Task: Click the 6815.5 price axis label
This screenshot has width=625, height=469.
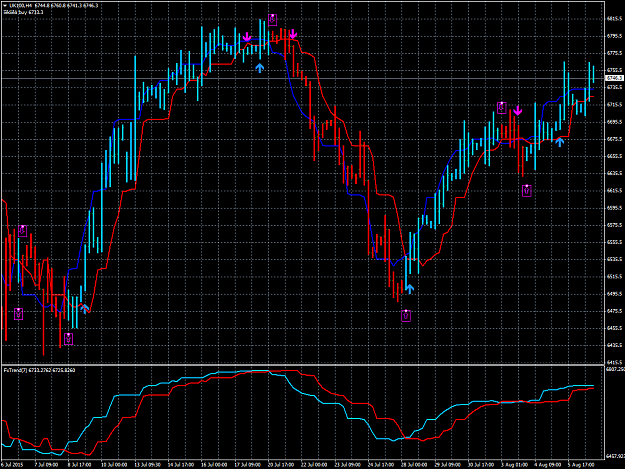Action: 616,19
